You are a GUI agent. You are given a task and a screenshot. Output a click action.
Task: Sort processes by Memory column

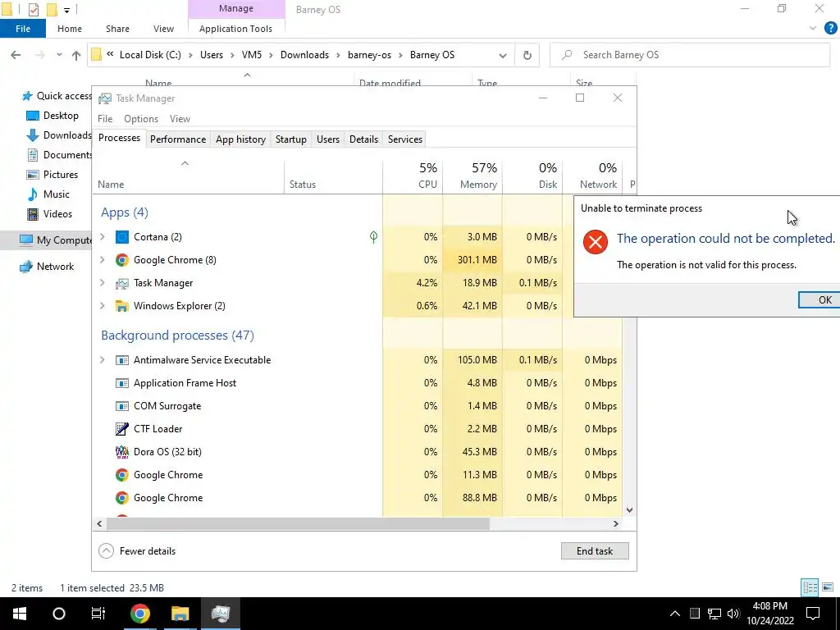[472, 176]
